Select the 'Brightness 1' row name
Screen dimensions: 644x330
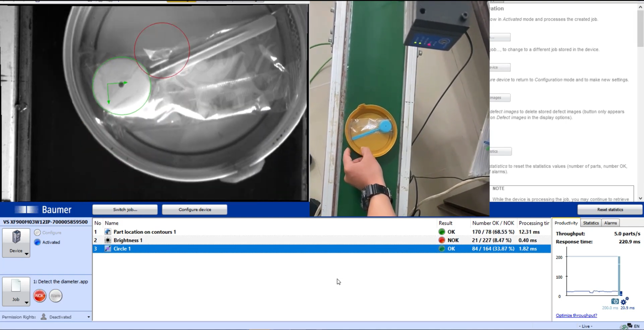(x=128, y=240)
